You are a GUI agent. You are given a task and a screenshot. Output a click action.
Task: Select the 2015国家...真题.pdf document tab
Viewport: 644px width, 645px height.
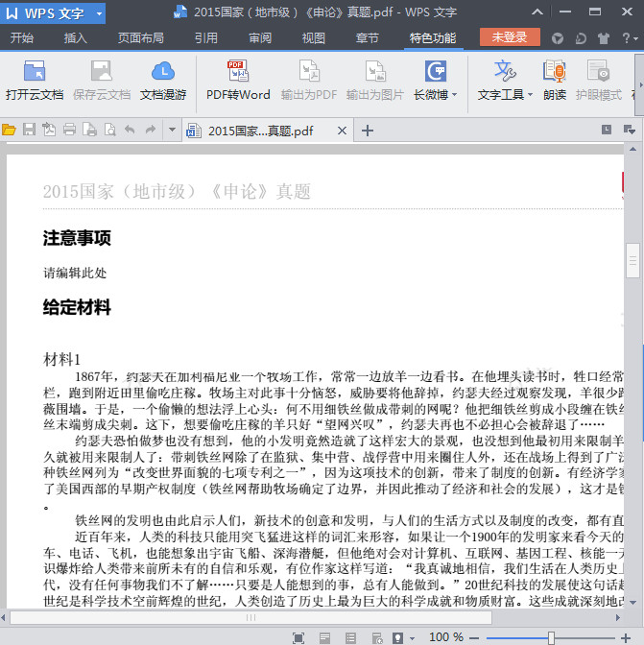pos(260,131)
